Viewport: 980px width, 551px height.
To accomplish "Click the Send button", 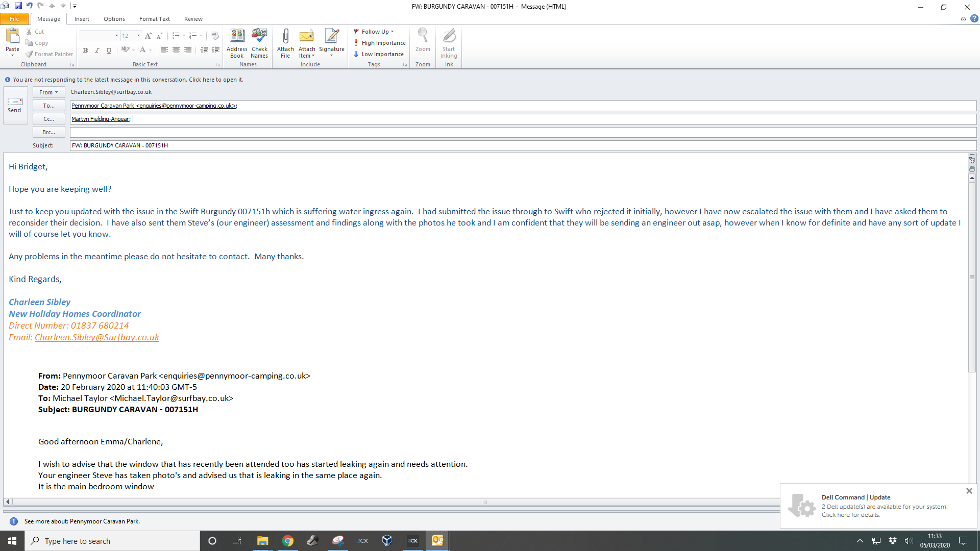I will pyautogui.click(x=15, y=105).
